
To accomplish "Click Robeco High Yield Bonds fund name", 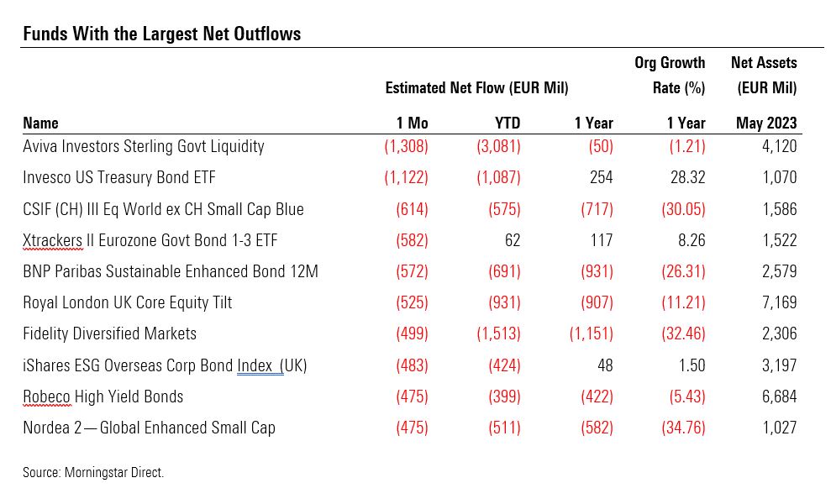I will 103,396.
